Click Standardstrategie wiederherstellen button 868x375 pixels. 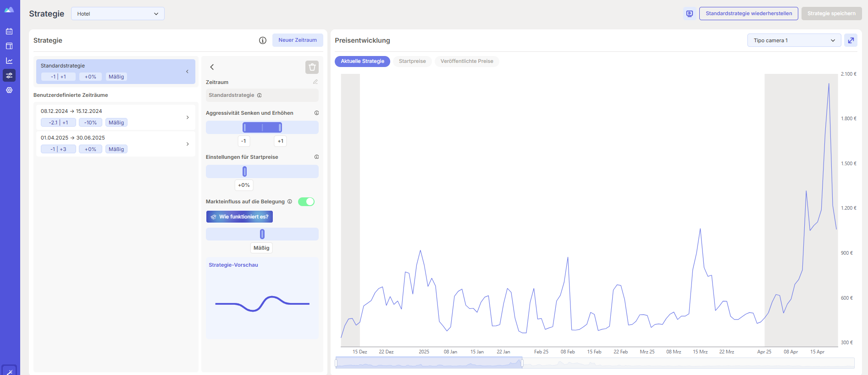[x=749, y=14]
